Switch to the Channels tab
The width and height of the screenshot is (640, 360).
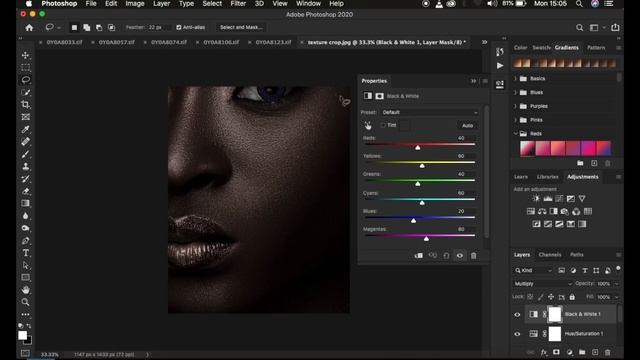pos(549,255)
